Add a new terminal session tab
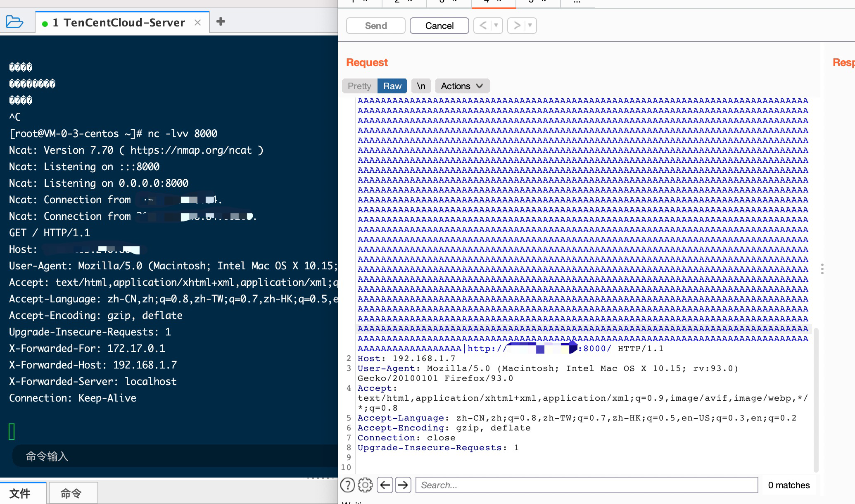 point(221,21)
